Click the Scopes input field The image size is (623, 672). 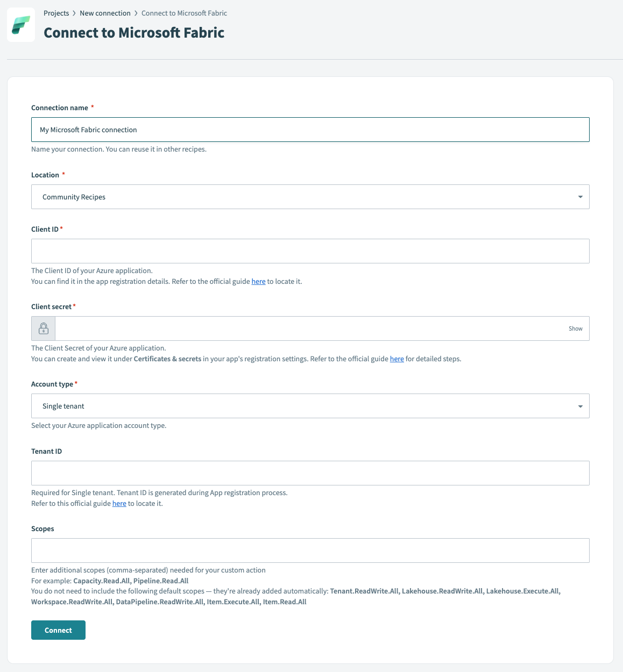coord(310,551)
